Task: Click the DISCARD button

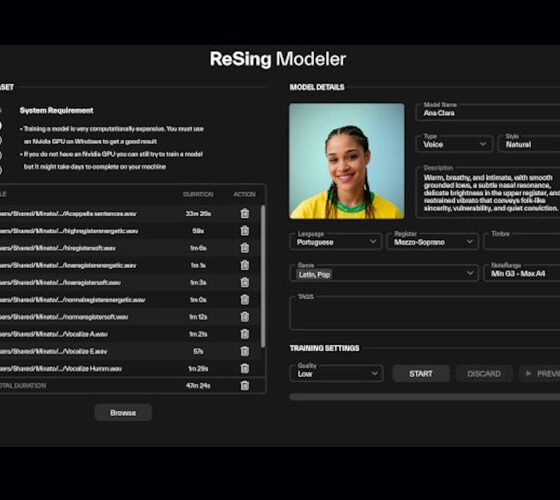Action: coord(484,374)
